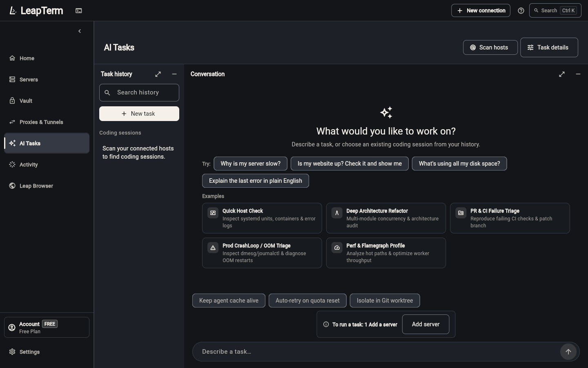The height and width of the screenshot is (368, 588).
Task: Toggle Keep agent cache alive
Action: click(229, 301)
